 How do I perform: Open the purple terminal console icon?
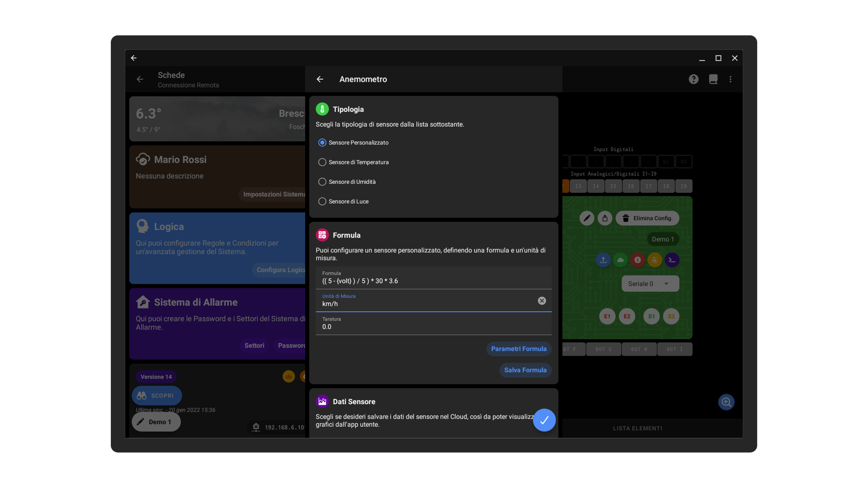click(x=672, y=260)
